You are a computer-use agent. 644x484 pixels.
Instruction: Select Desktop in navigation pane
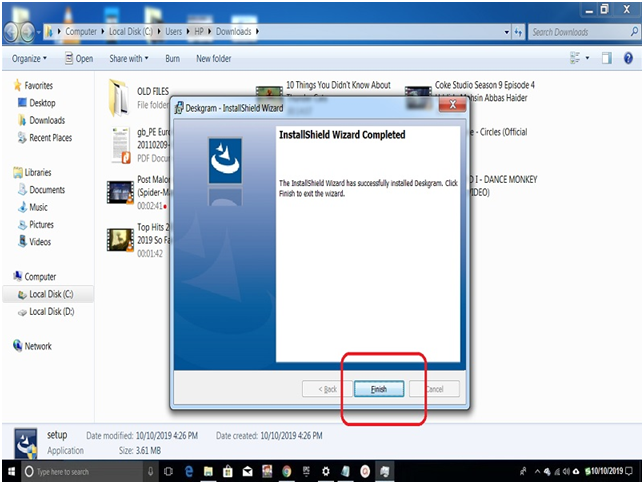coord(37,103)
